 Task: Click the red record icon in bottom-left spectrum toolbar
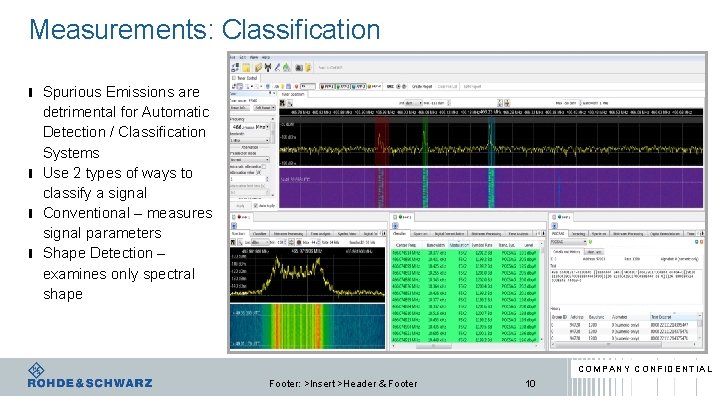299,242
